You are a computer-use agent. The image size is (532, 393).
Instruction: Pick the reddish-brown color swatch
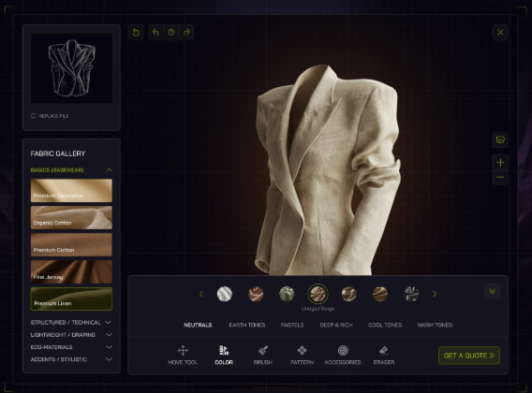click(256, 294)
